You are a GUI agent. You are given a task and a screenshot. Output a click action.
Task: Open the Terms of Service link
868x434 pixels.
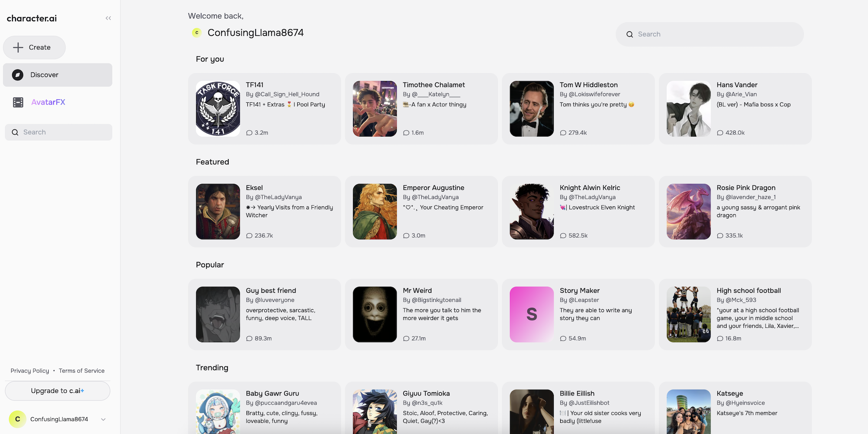82,371
